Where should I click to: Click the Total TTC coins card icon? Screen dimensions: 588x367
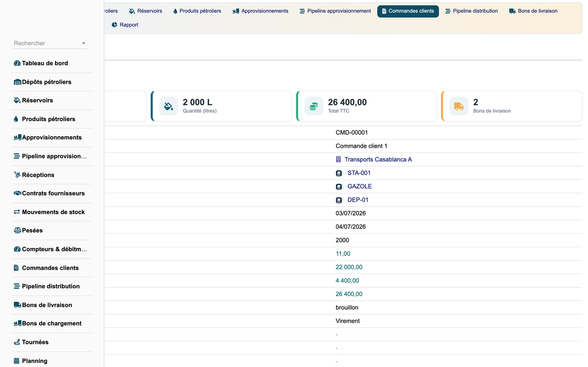[x=314, y=106]
